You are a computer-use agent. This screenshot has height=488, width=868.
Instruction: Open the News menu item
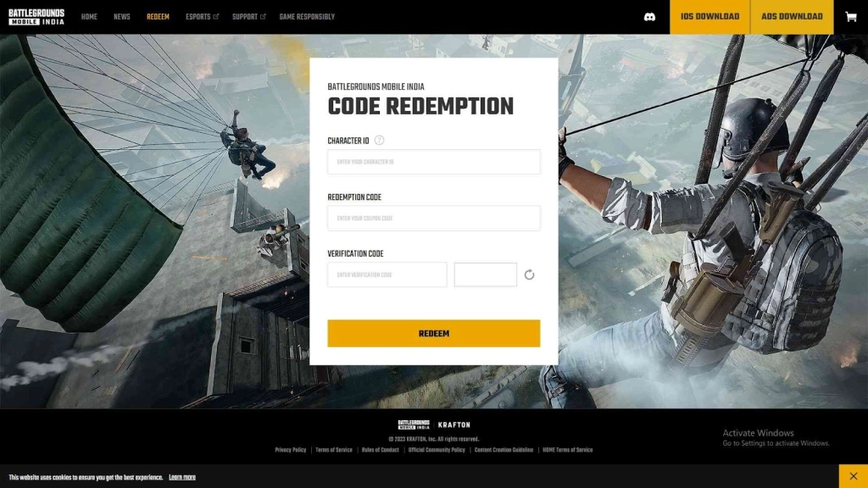pos(122,17)
